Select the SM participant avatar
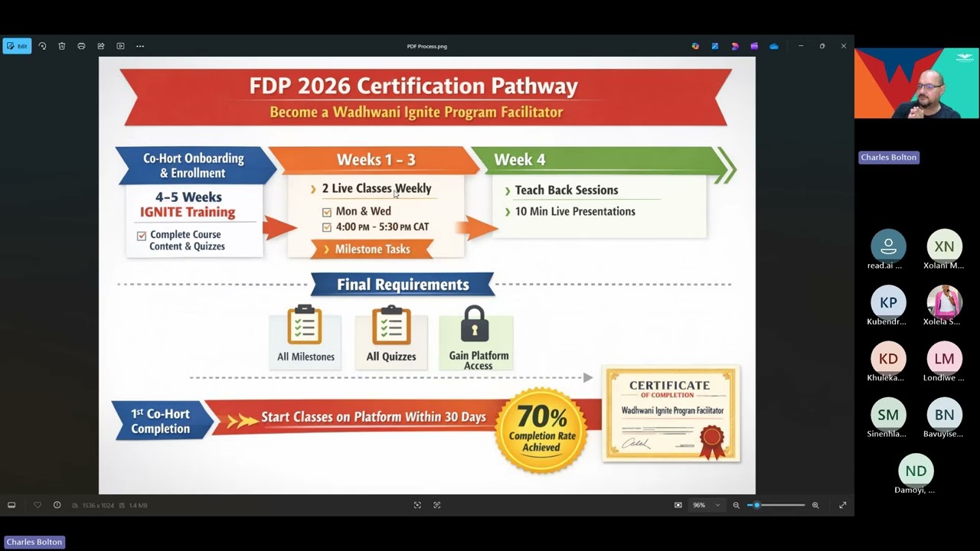Image resolution: width=980 pixels, height=551 pixels. tap(888, 415)
